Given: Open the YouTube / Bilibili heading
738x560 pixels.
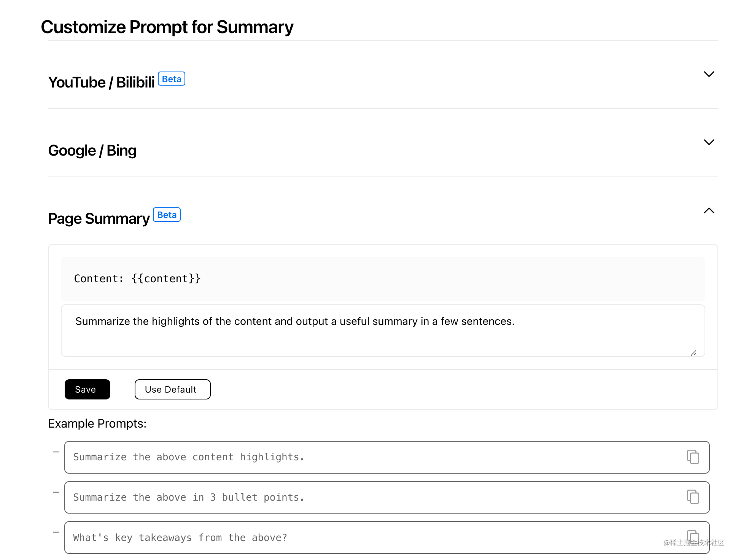Looking at the screenshot, I should tap(101, 82).
